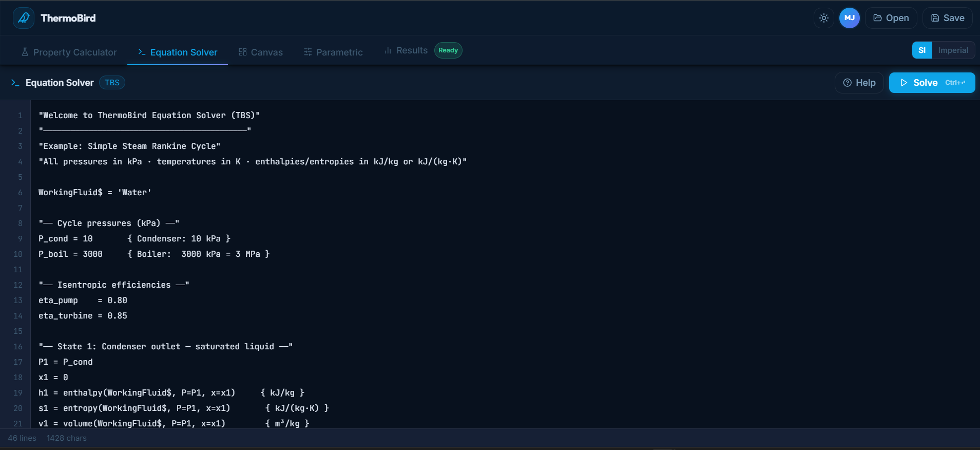Click the line "eta_turbine = 0.85"
Image resolution: width=980 pixels, height=450 pixels.
(x=83, y=315)
